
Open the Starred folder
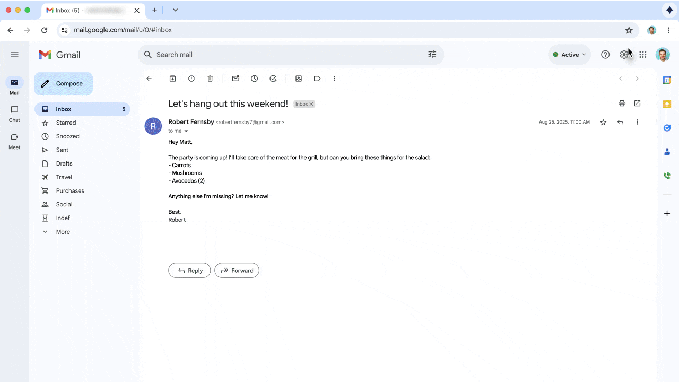[x=66, y=123]
